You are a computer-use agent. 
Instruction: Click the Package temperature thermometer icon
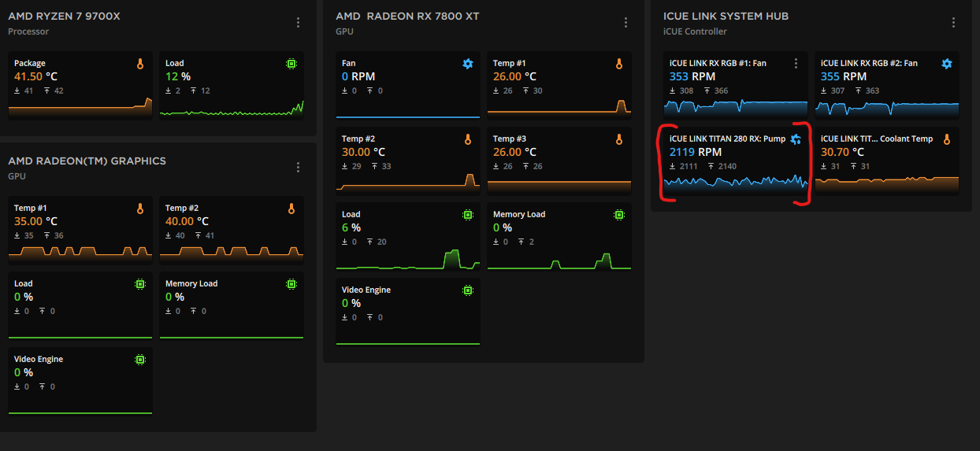[x=140, y=64]
